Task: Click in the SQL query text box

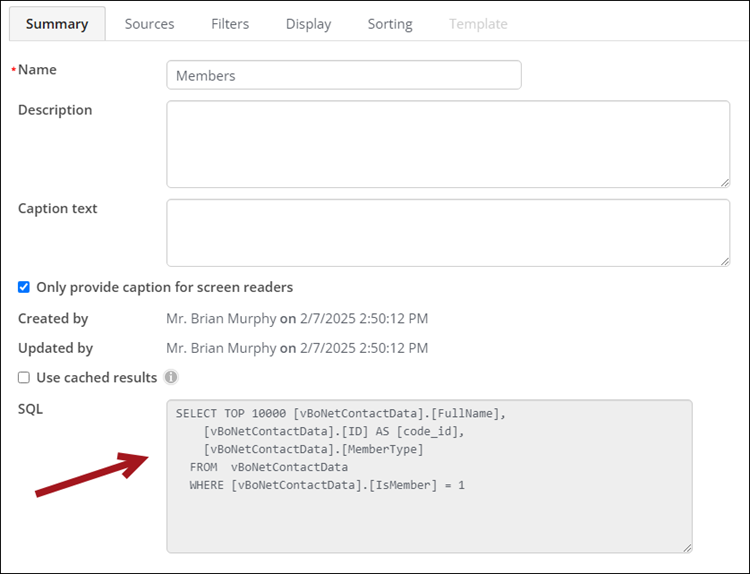Action: pos(430,476)
